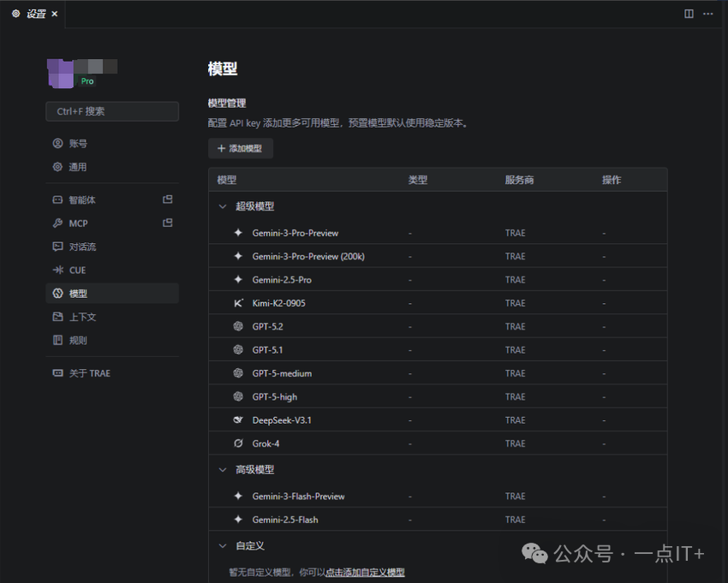Click the 通用 gear icon
Viewport: 728px width, 583px height.
pyautogui.click(x=57, y=167)
